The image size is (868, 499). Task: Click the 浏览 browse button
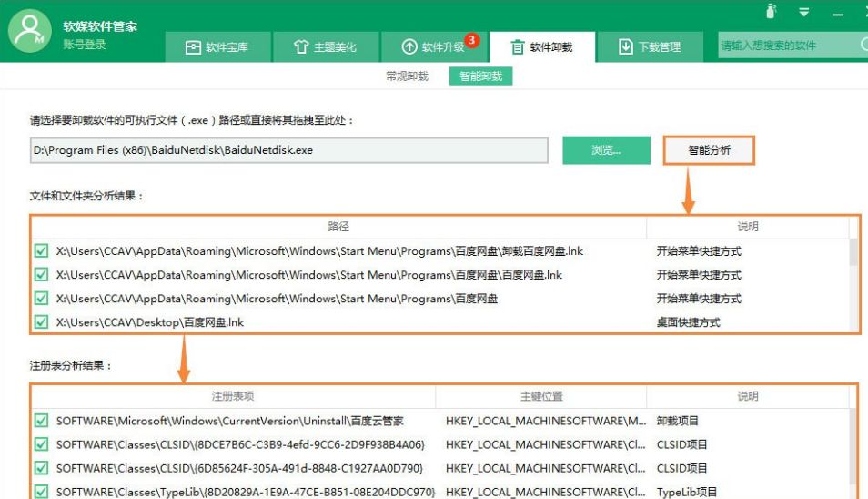(606, 150)
